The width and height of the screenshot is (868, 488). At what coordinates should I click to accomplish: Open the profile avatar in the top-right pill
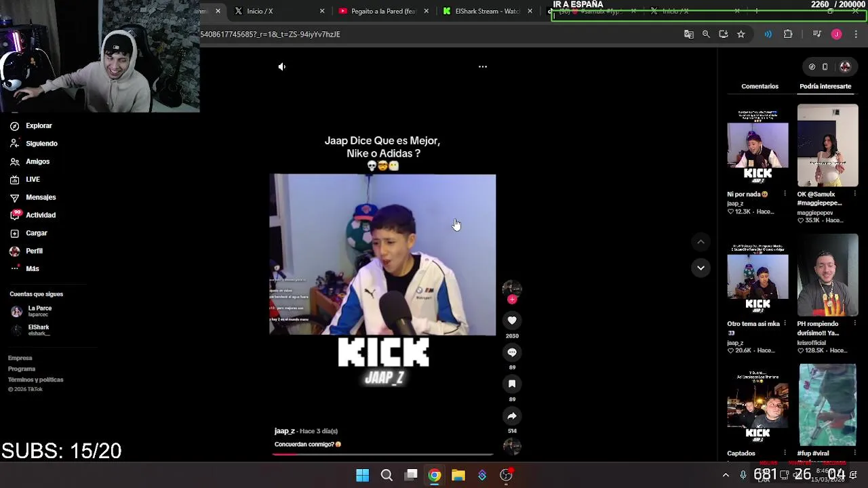pyautogui.click(x=845, y=66)
